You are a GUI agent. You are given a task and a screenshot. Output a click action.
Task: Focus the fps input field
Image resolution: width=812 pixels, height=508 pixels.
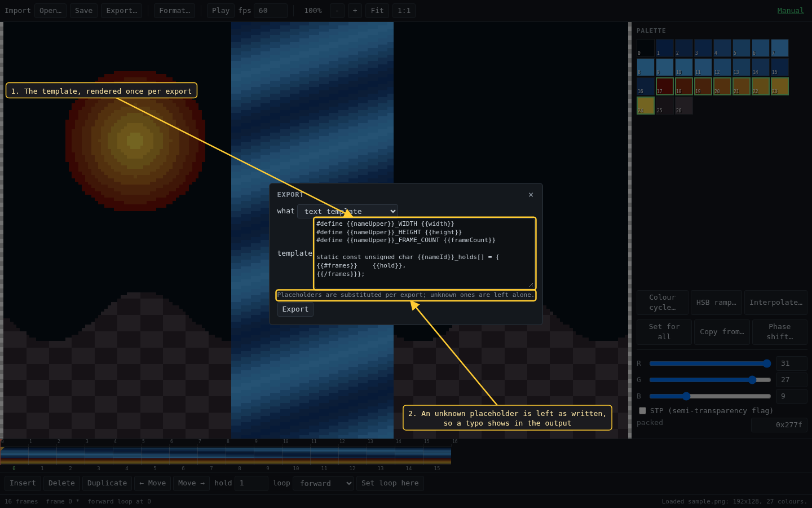[x=270, y=11]
